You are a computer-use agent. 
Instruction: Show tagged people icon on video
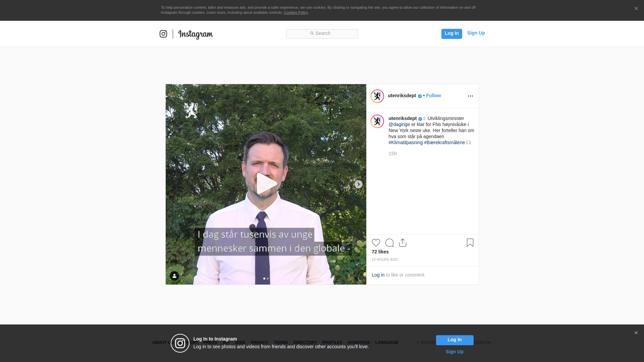[x=174, y=276]
